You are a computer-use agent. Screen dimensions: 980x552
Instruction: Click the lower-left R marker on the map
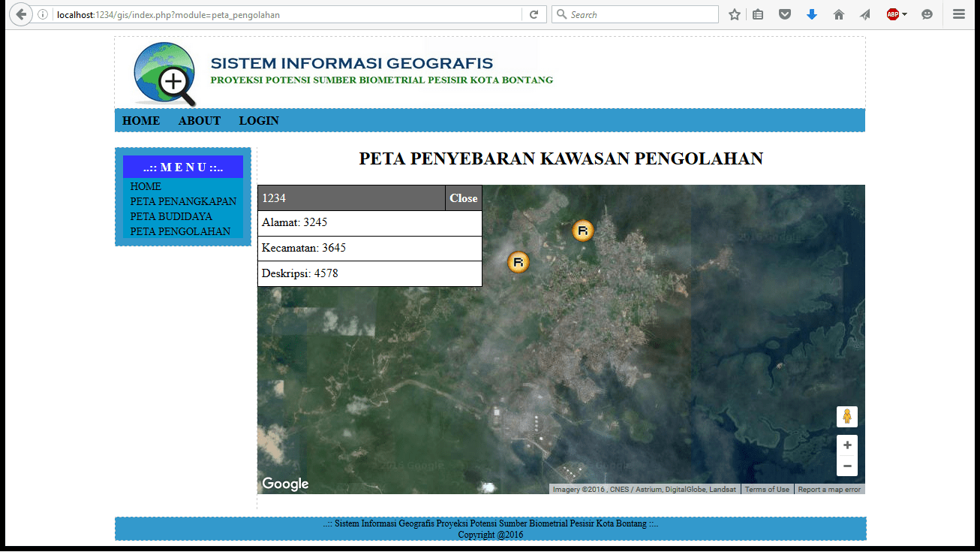tap(519, 262)
